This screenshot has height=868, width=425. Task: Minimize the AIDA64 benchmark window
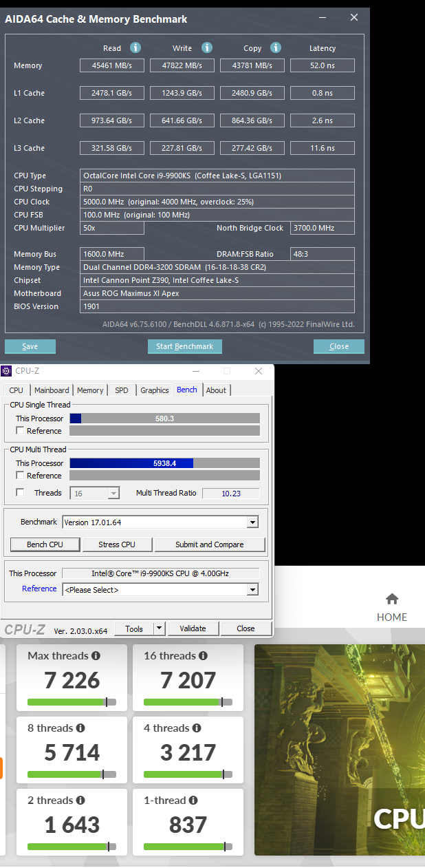click(322, 18)
